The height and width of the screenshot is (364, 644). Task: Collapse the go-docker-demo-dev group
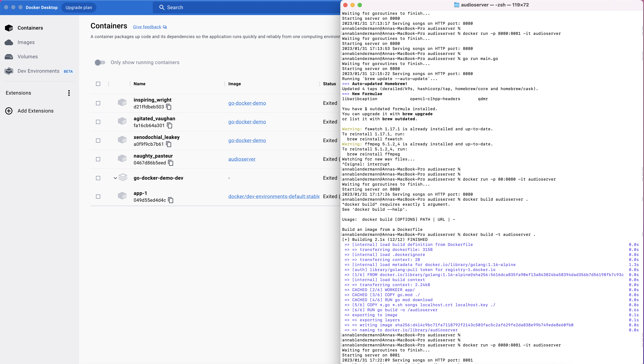click(x=115, y=178)
